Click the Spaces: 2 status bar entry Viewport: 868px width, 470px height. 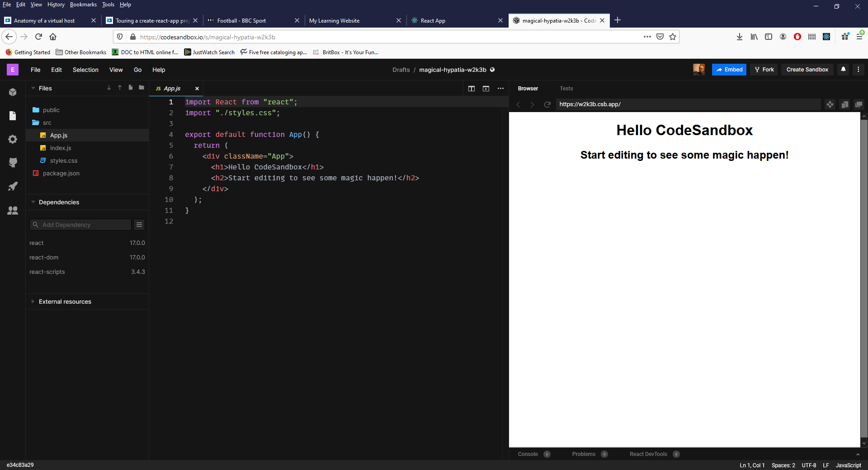point(783,465)
